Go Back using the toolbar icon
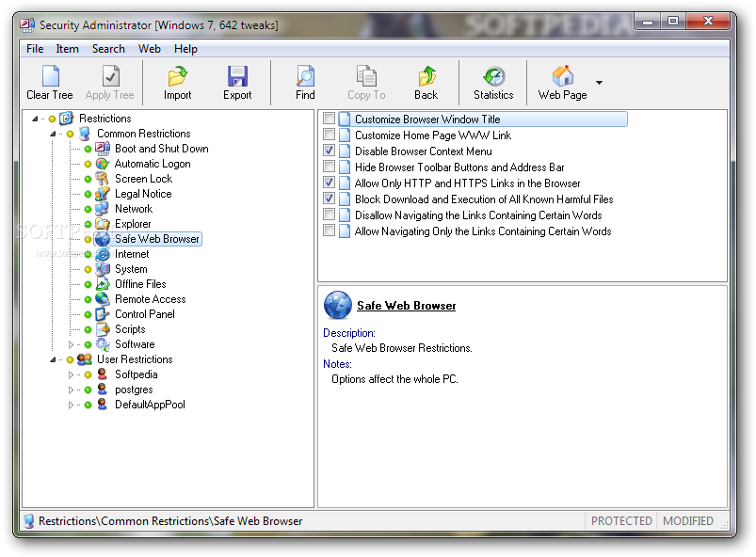756x557 pixels. pyautogui.click(x=426, y=75)
